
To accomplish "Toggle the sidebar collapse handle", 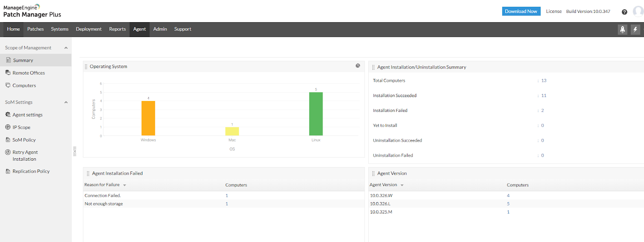I will (74, 151).
